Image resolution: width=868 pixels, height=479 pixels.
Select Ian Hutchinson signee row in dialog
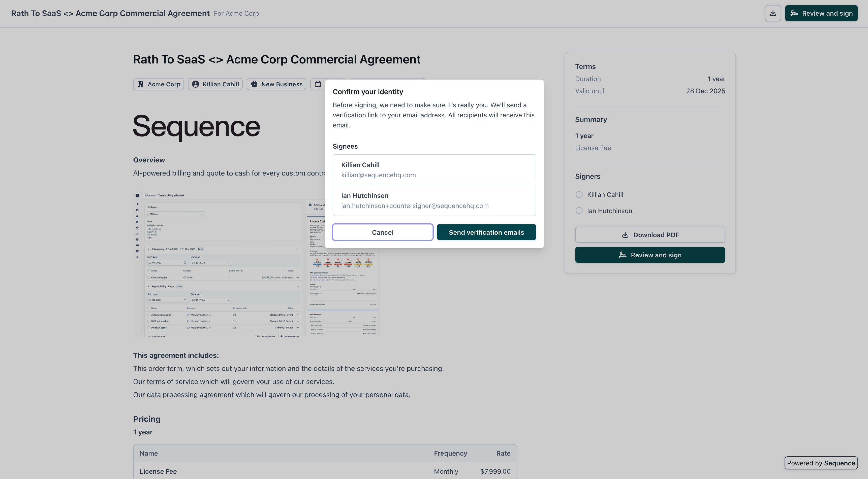tap(434, 201)
